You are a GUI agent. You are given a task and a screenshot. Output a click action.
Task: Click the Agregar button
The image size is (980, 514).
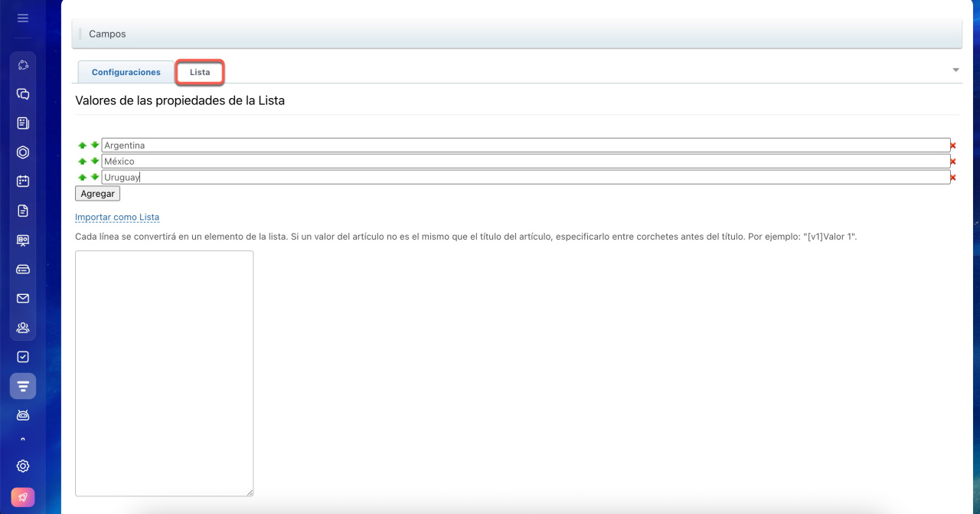pyautogui.click(x=97, y=194)
